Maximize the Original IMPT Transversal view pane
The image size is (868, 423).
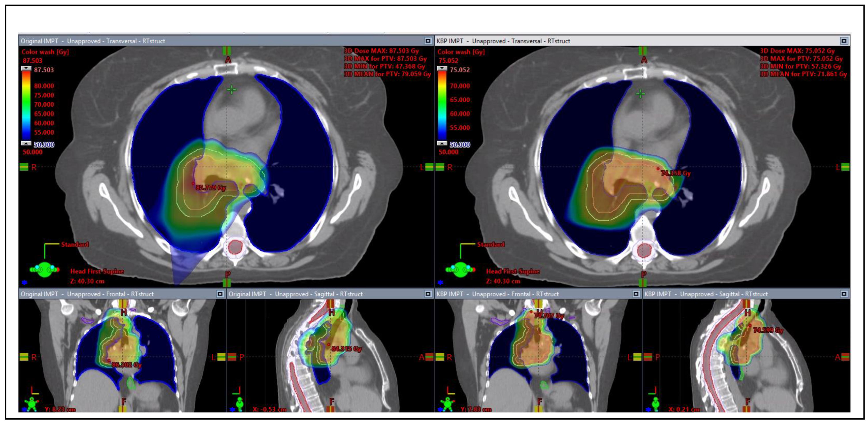(x=428, y=41)
